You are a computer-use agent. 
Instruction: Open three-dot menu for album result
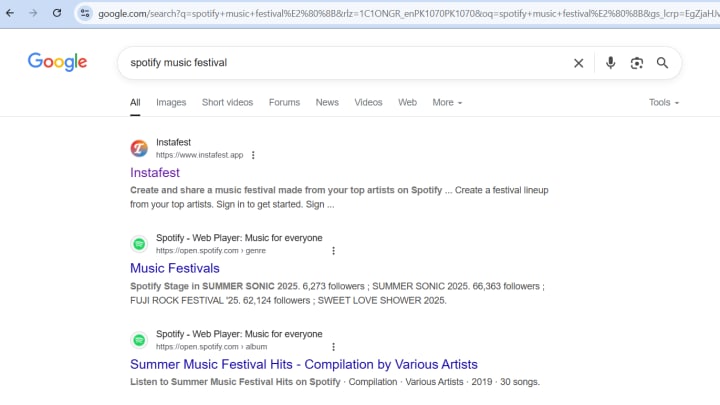333,347
